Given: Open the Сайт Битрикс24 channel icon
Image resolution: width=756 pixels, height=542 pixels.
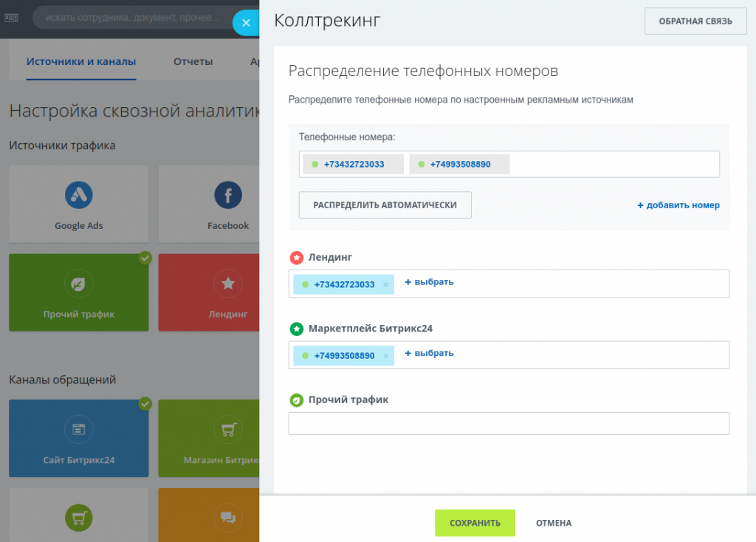Looking at the screenshot, I should [78, 428].
